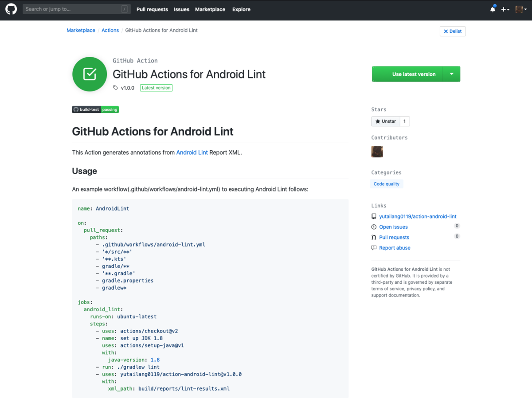
Task: Open notifications with the bell icon
Action: [493, 9]
